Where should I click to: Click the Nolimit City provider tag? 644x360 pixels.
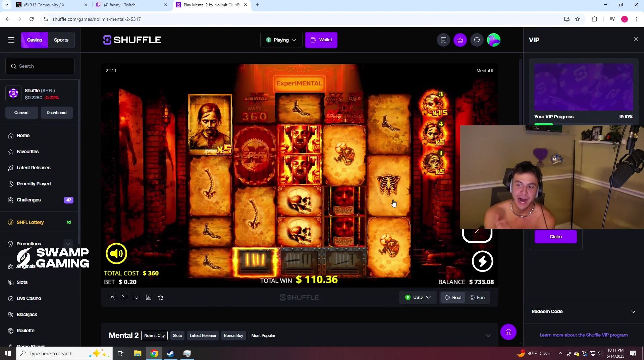tap(154, 336)
